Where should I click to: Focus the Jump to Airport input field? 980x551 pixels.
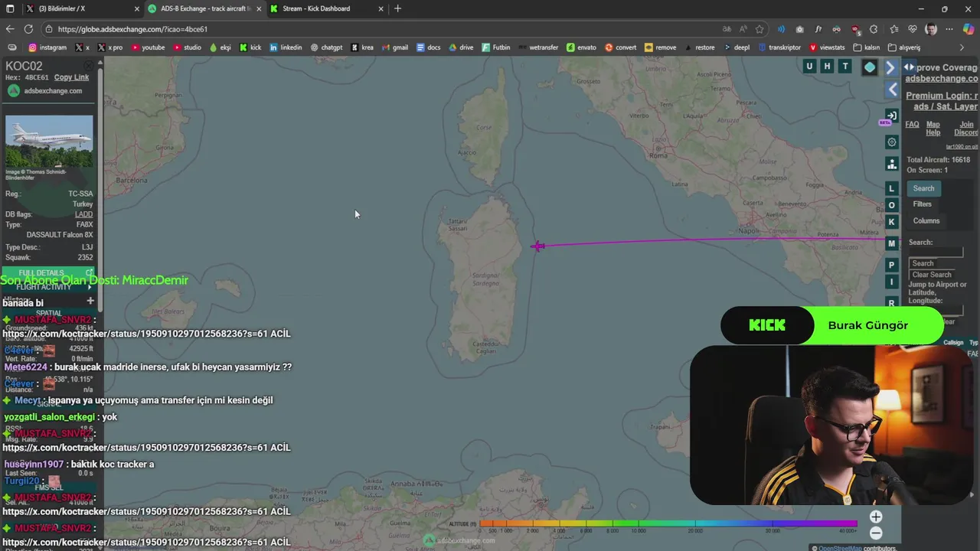936,310
